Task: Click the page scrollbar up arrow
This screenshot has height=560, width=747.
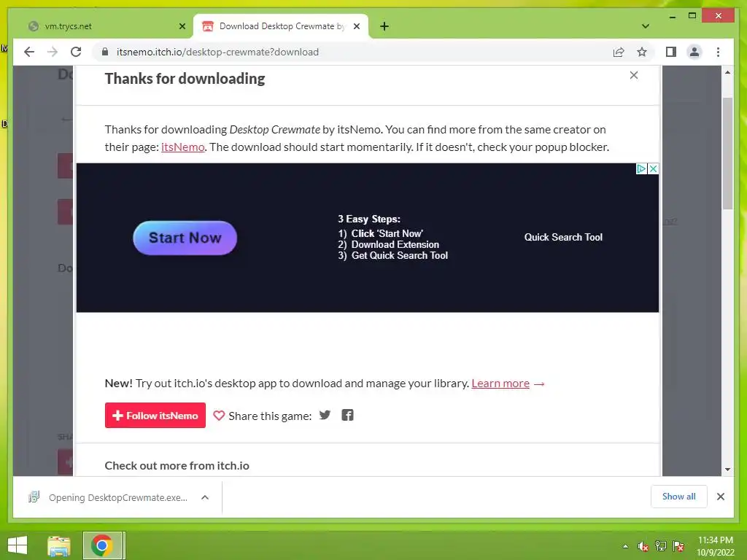Action: (727, 72)
